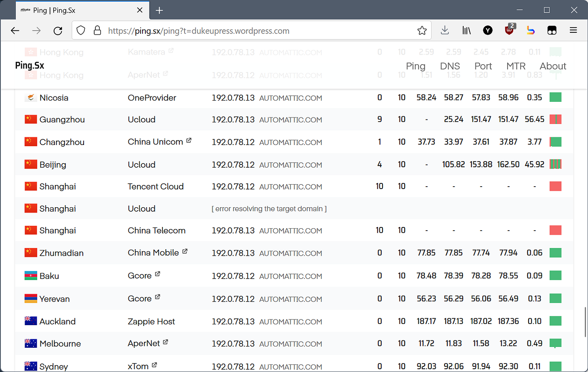
Task: Click the OneProvider provider name
Action: coord(152,98)
